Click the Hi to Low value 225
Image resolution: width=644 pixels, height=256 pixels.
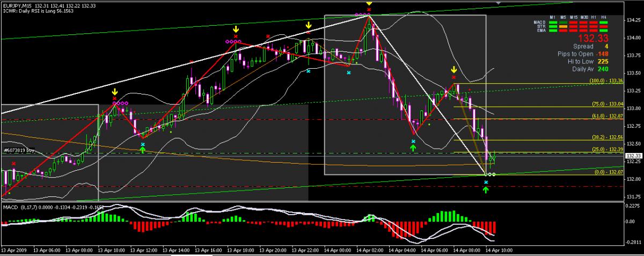click(x=603, y=62)
